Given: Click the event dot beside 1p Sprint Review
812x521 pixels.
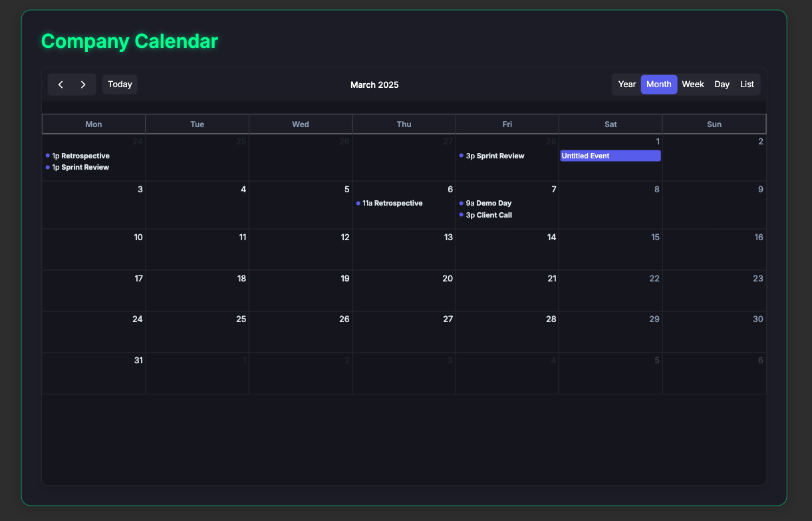Looking at the screenshot, I should [47, 167].
